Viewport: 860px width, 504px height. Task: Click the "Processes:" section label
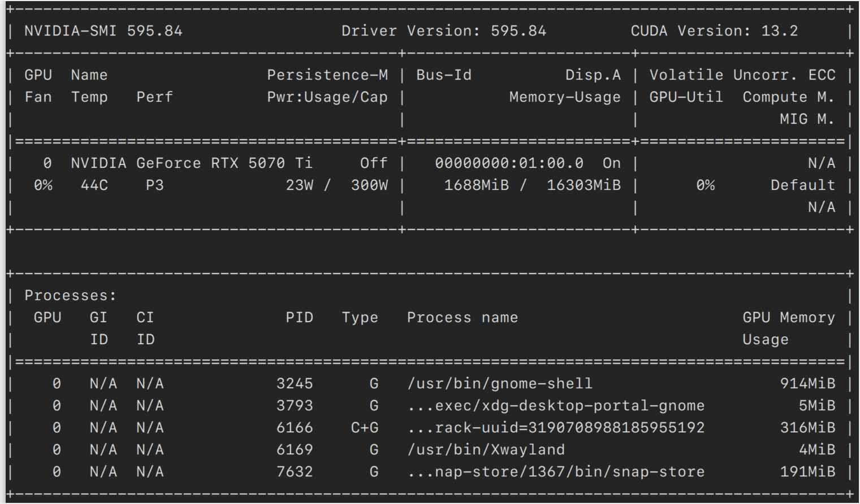point(71,296)
